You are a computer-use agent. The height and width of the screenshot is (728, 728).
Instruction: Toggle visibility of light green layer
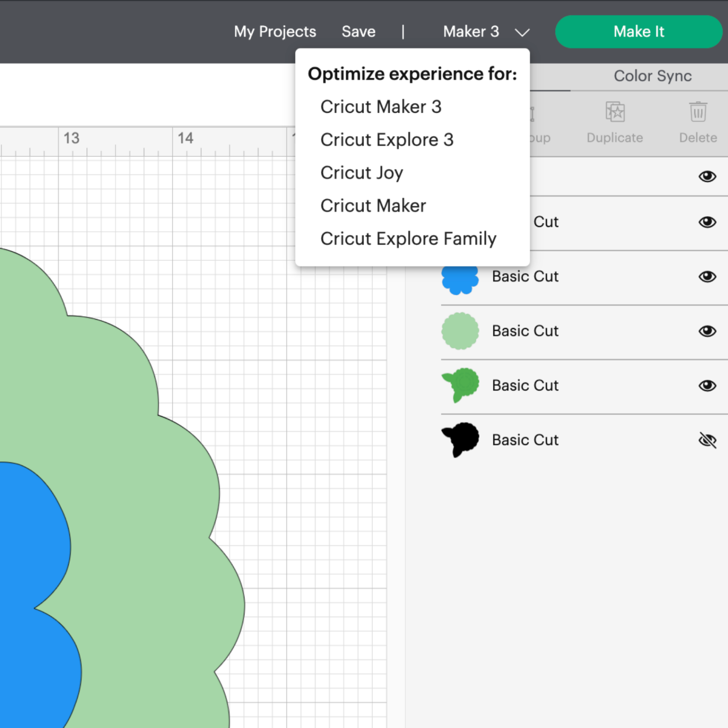pyautogui.click(x=707, y=331)
